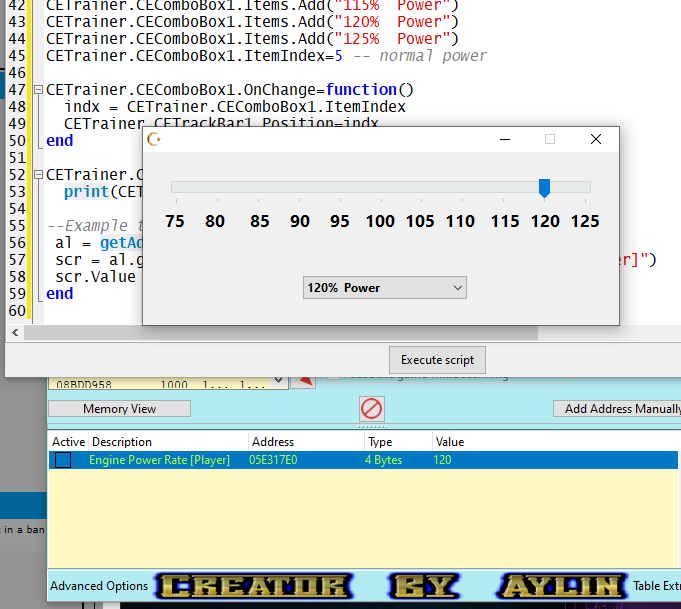The height and width of the screenshot is (609, 681).
Task: Close the trainer popup window
Action: [x=596, y=140]
